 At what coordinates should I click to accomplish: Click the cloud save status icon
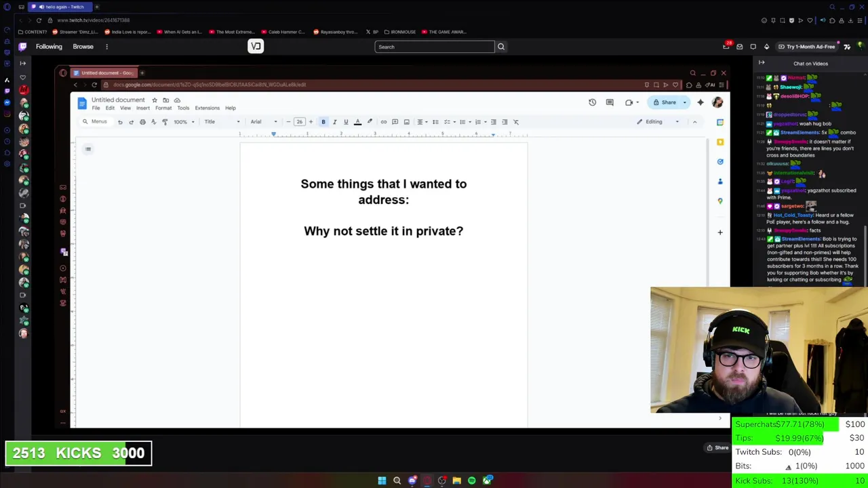tap(177, 100)
